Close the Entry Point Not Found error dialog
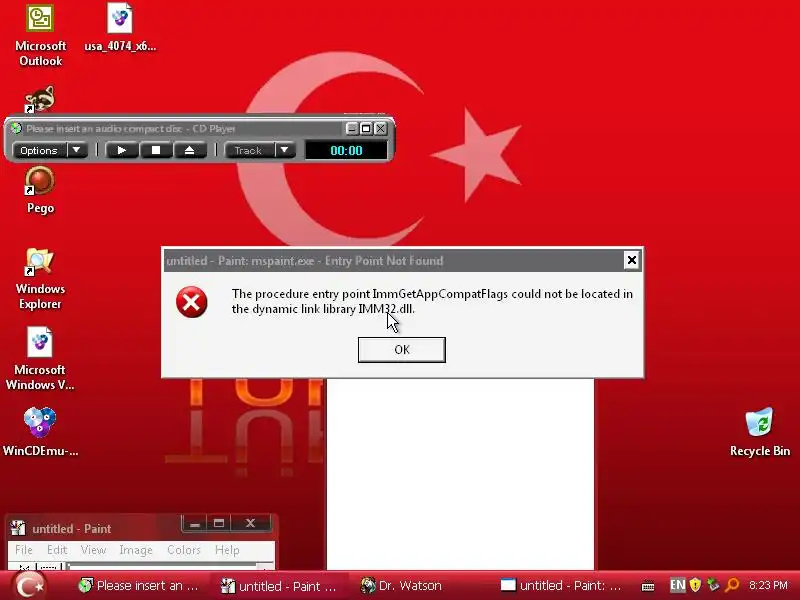Screen dimensions: 800x600 coord(631,261)
